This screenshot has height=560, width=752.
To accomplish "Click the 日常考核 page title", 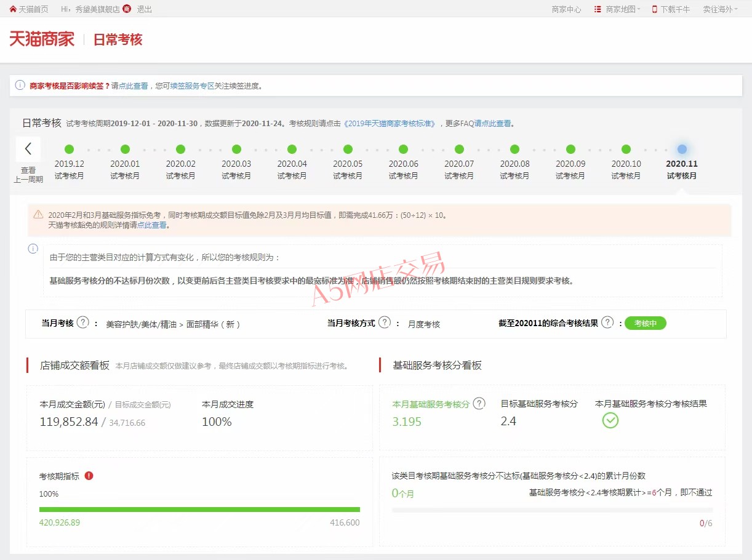I will (x=118, y=40).
